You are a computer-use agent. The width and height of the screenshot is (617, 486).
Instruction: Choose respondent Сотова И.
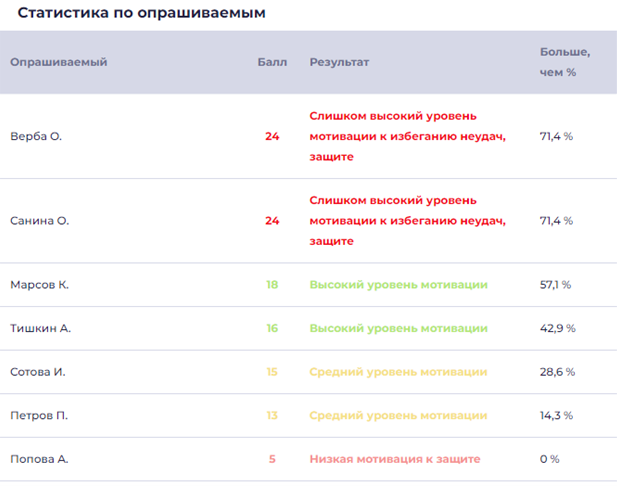(x=38, y=372)
